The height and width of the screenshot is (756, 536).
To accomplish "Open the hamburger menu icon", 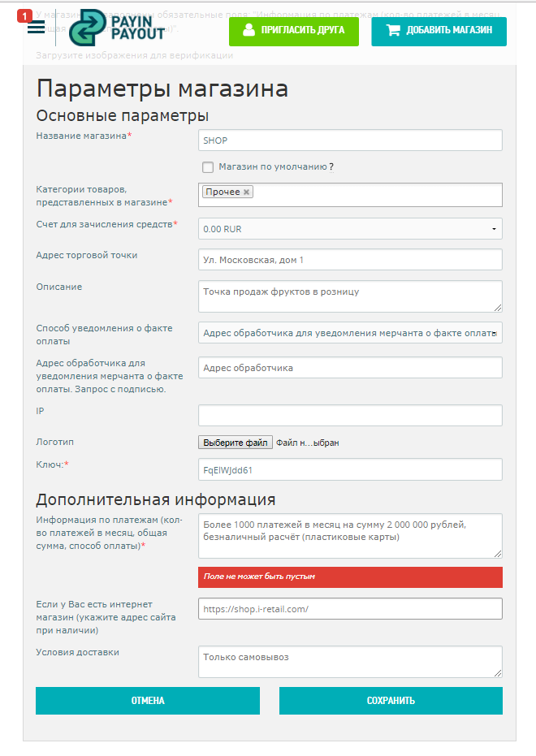I will coord(36,28).
